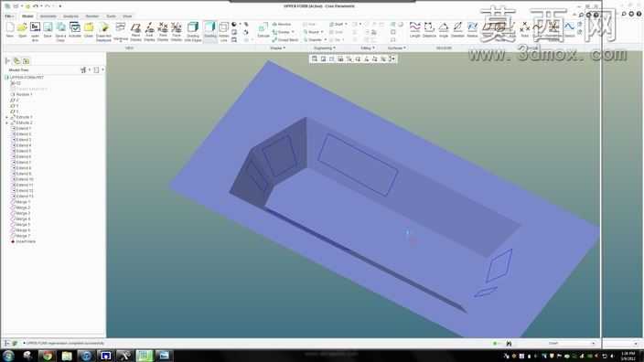Viewport: 644px width, 362px height.
Task: Switch to the View ribbon tab
Action: 127,16
